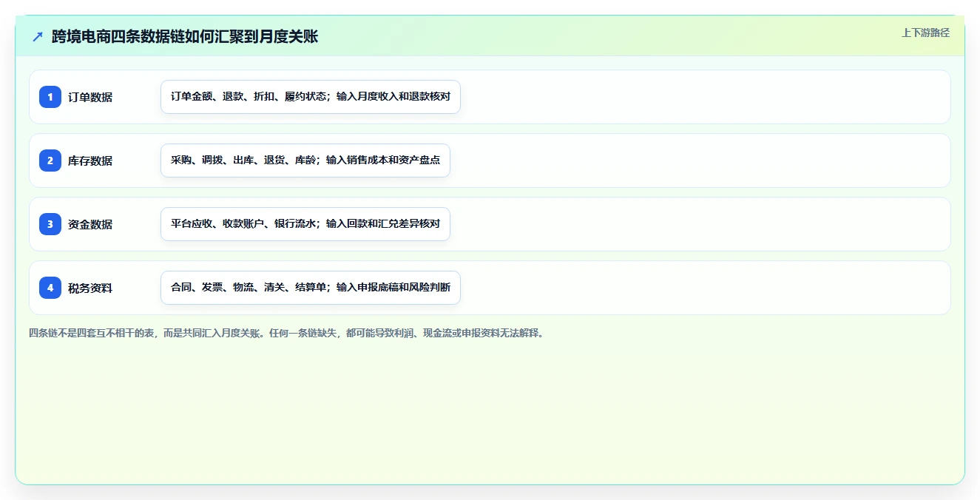Select the 税务资料 row label
This screenshot has width=980, height=500.
tap(90, 288)
